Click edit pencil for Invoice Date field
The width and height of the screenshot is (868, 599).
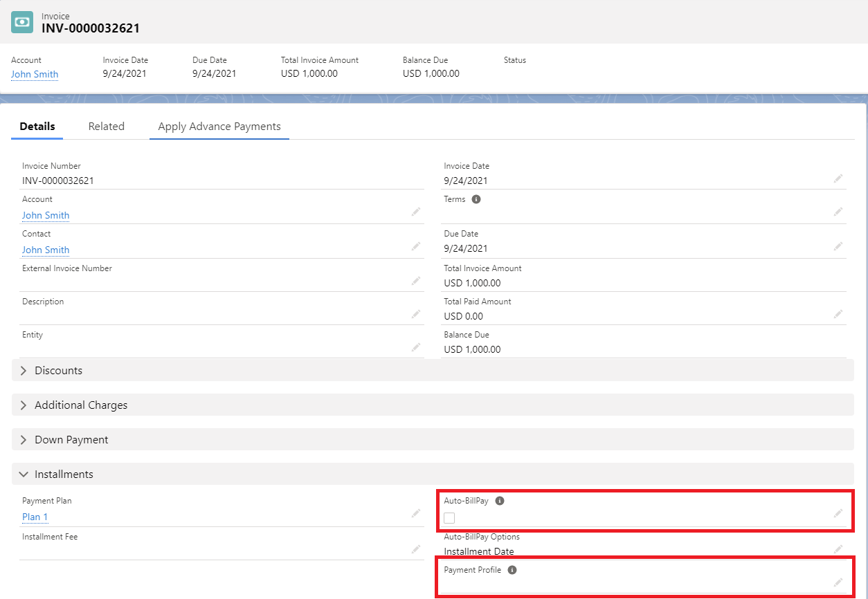838,178
